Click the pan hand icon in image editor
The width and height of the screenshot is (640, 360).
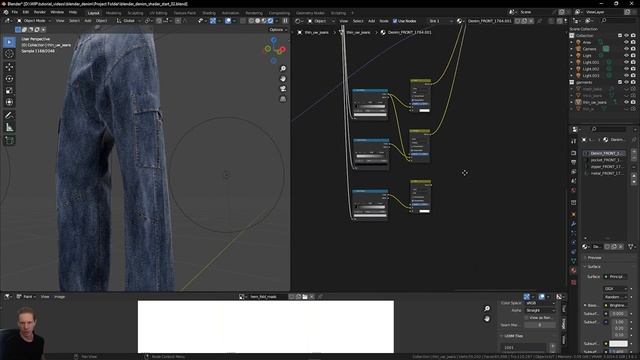(x=487, y=319)
